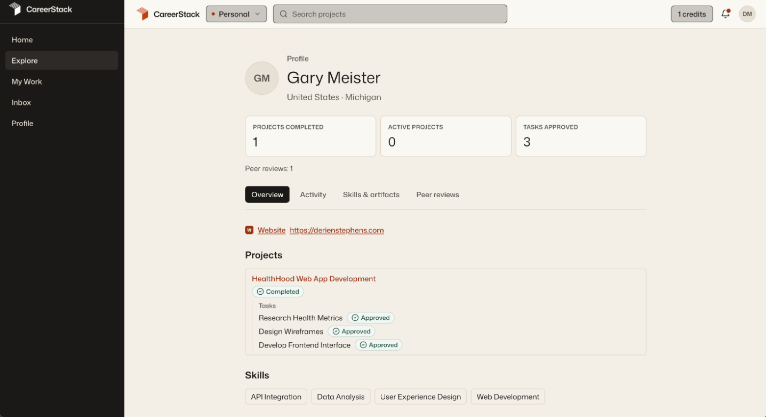Image resolution: width=766 pixels, height=417 pixels.
Task: Click Approved badge for Research Health Metrics
Action: pyautogui.click(x=371, y=318)
